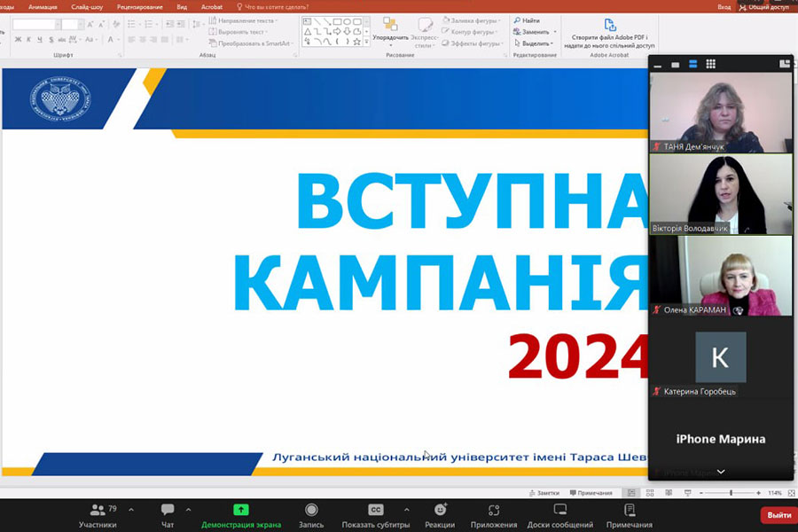The image size is (798, 532).
Task: Toggle bold Ж formatting
Action: point(18,39)
